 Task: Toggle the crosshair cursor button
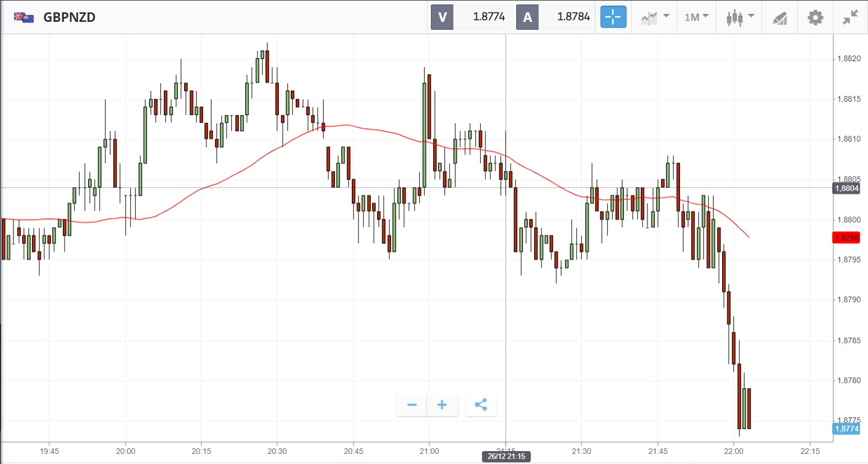[x=613, y=17]
